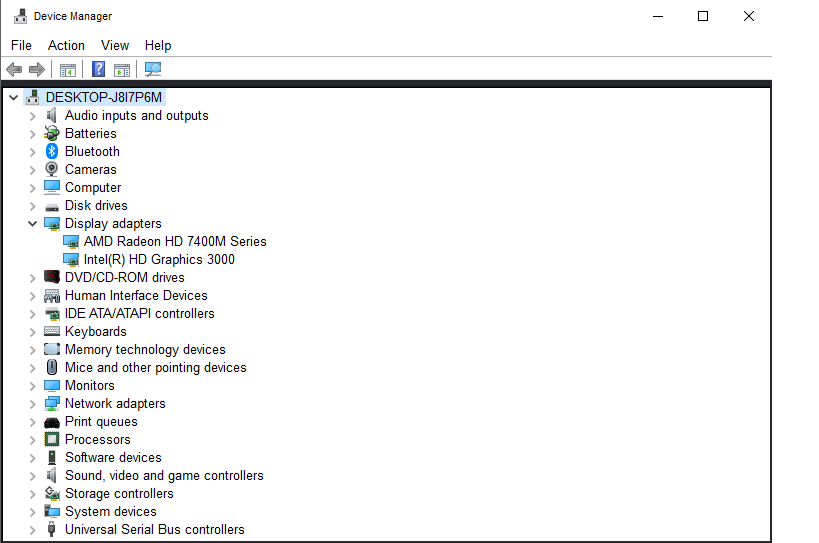The image size is (819, 543).
Task: Select the Cameras label
Action: coord(90,170)
